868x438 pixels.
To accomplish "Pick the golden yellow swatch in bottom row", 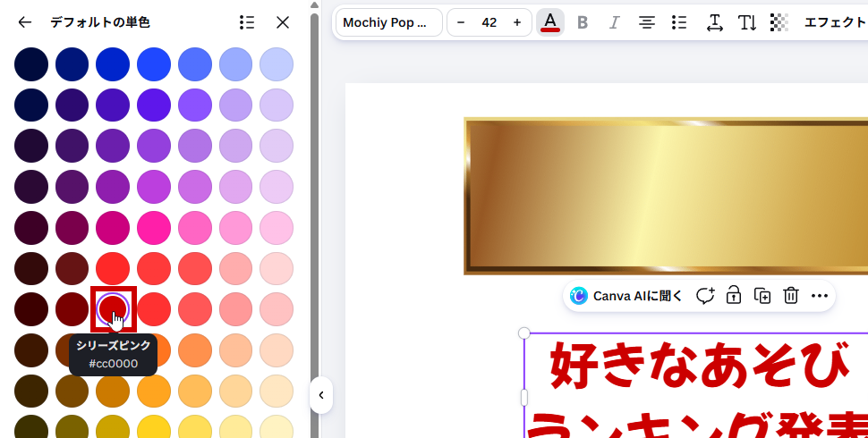I will coord(154,427).
